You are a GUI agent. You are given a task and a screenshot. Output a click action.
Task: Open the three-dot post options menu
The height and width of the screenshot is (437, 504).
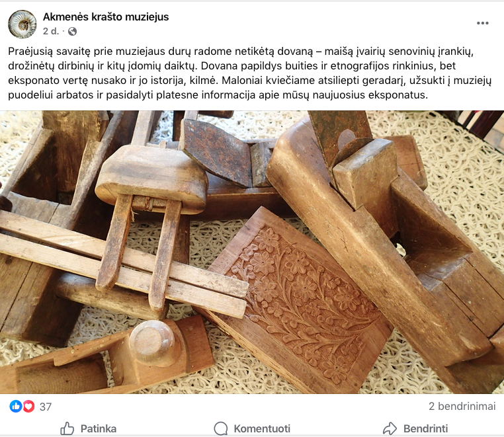482,23
